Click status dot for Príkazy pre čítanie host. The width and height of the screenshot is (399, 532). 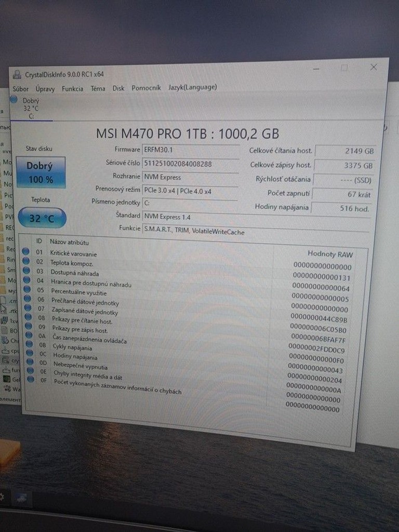click(28, 317)
